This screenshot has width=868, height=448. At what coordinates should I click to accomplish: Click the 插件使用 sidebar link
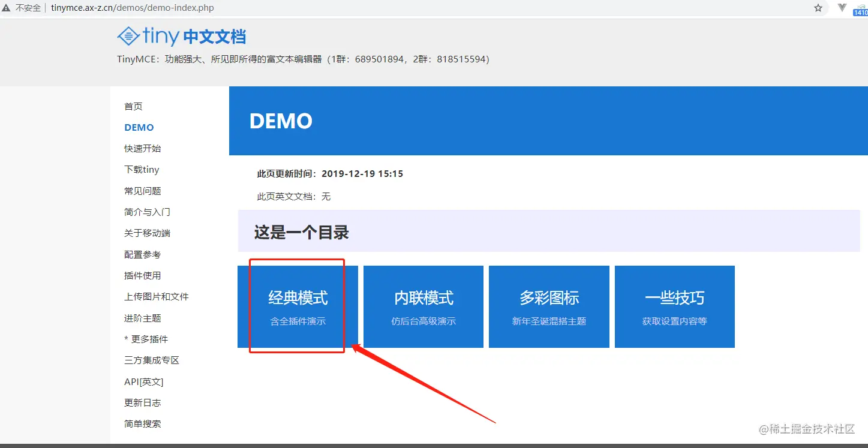click(x=142, y=275)
